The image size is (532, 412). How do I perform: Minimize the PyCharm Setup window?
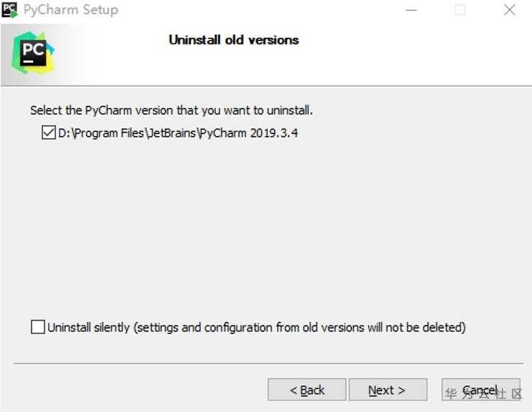[x=411, y=10]
